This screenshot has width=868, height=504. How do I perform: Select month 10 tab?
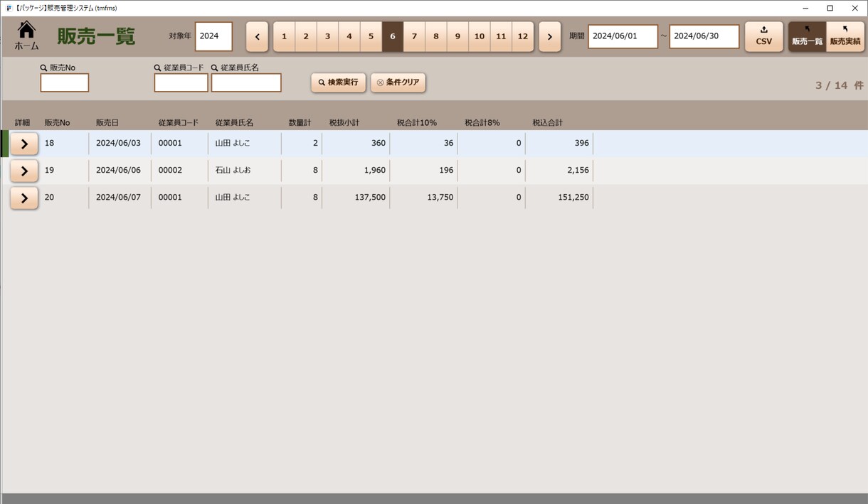[480, 36]
